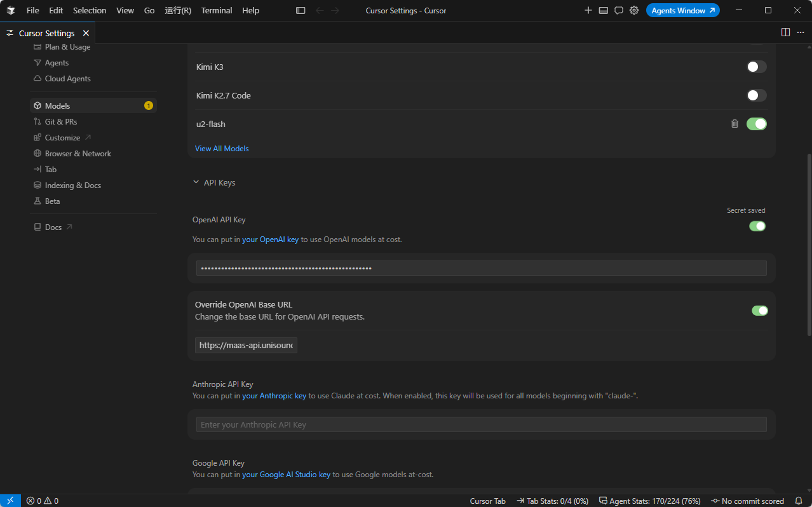Viewport: 812px width, 507px height.
Task: Click the OpenAI API key password field
Action: [x=482, y=268]
